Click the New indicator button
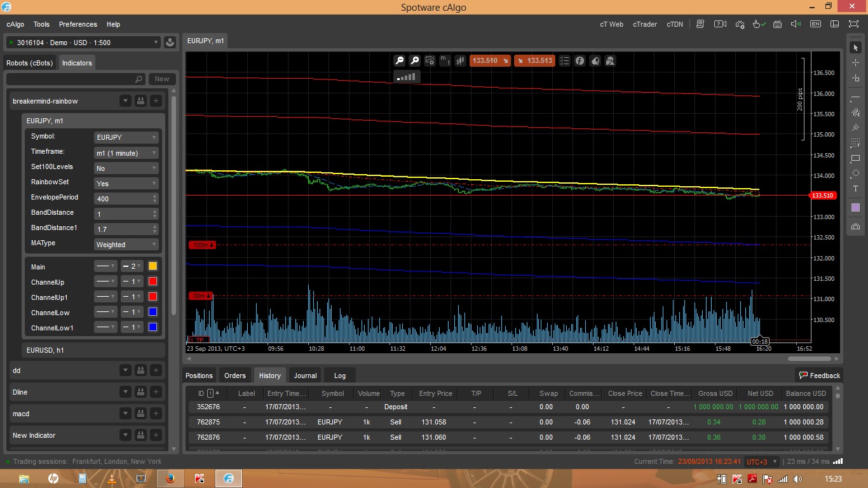The width and height of the screenshot is (868, 488). point(162,79)
